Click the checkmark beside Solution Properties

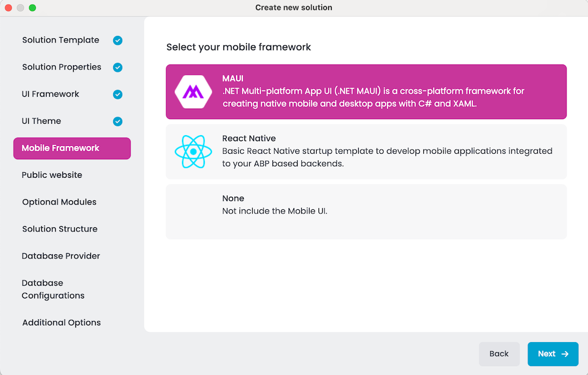(x=118, y=67)
